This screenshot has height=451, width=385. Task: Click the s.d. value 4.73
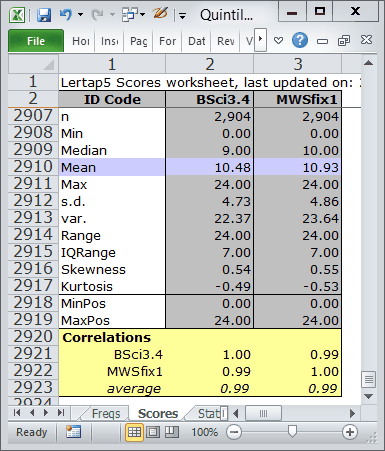210,201
